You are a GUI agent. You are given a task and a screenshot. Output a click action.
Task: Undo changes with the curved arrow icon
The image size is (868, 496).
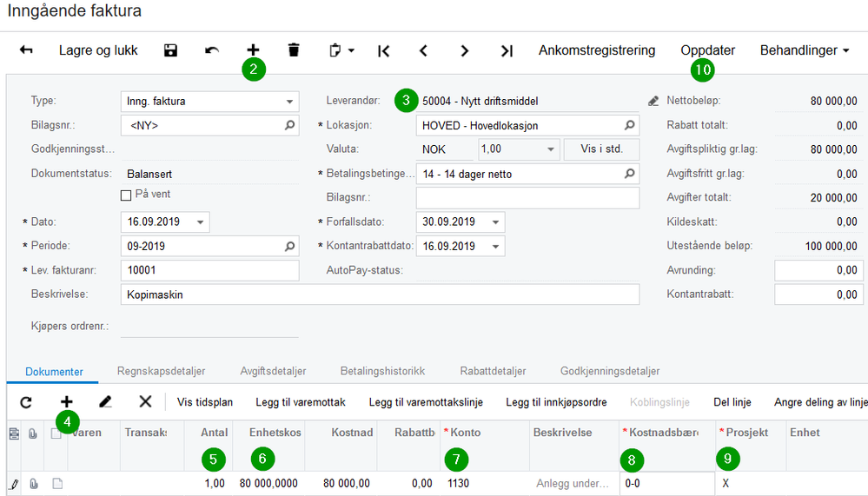tap(211, 50)
